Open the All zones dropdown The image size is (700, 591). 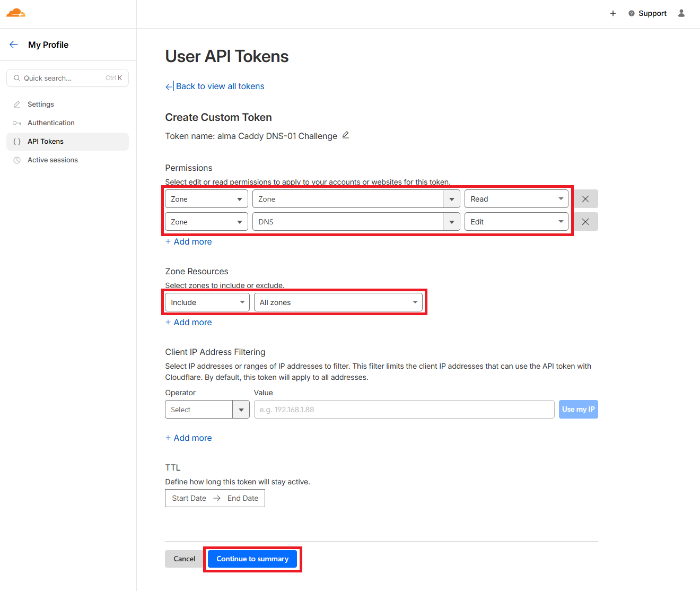pos(338,302)
